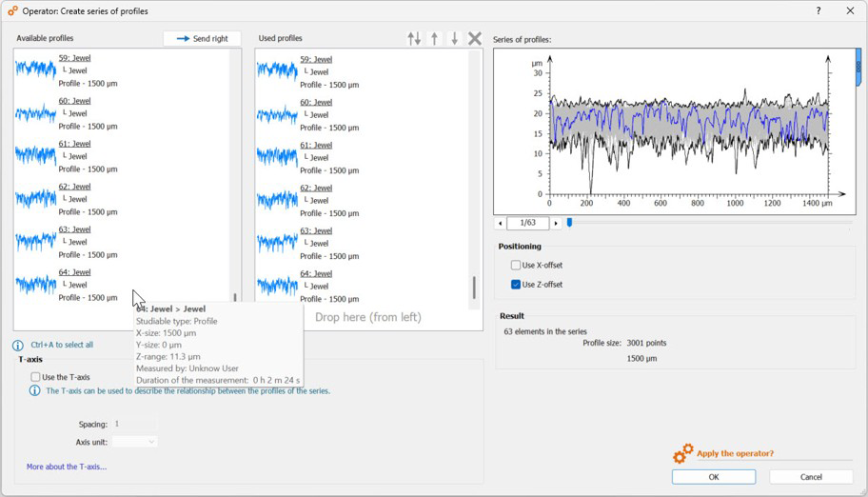
Task: Step to next profile in series
Action: 556,223
